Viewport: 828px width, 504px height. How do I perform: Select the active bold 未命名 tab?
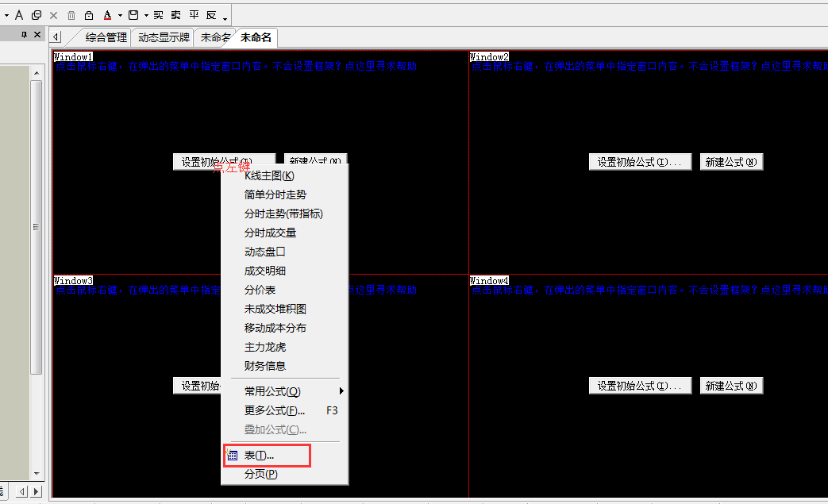pos(256,37)
